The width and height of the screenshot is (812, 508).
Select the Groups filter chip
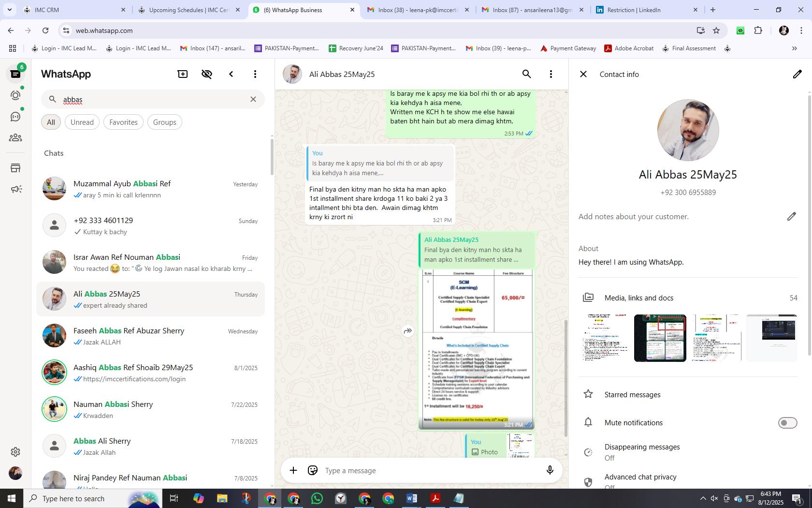(x=165, y=122)
